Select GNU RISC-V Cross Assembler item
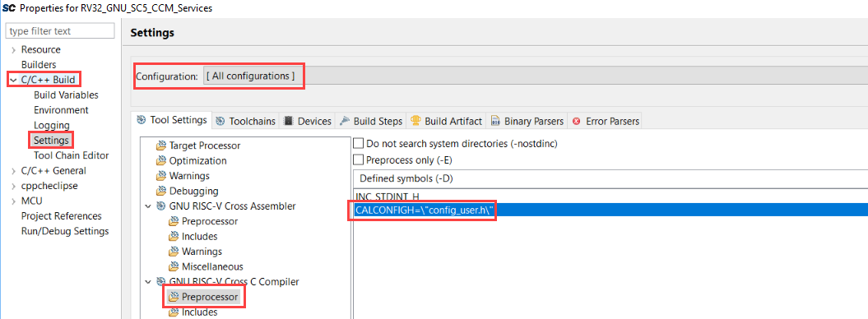The height and width of the screenshot is (319, 868). click(x=232, y=206)
